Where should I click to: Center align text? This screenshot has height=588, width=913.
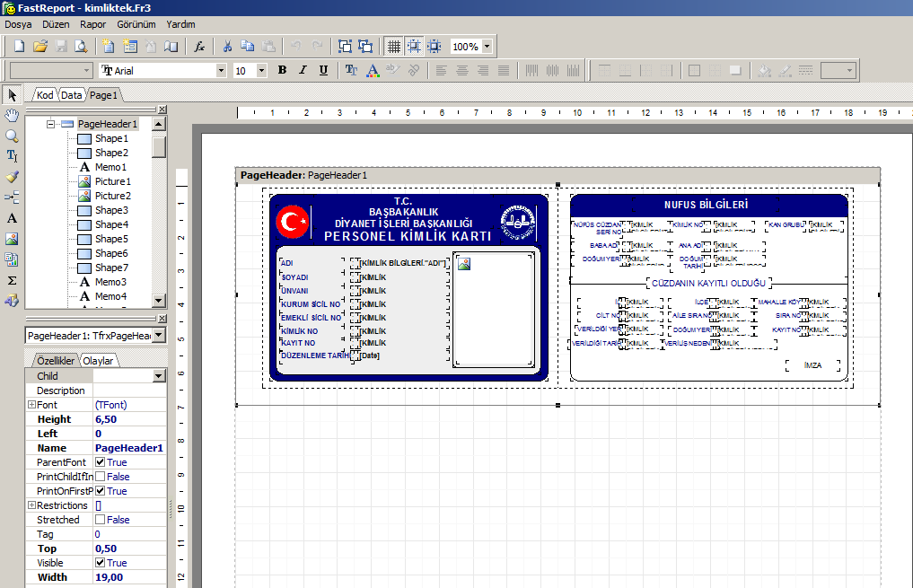pos(462,70)
